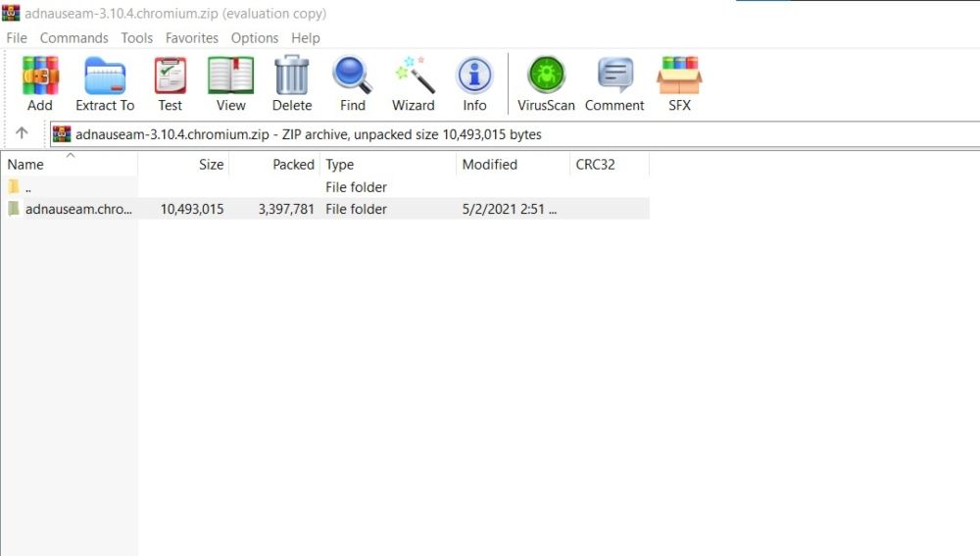The image size is (980, 556).
Task: Sort by the Type column header
Action: 388,164
